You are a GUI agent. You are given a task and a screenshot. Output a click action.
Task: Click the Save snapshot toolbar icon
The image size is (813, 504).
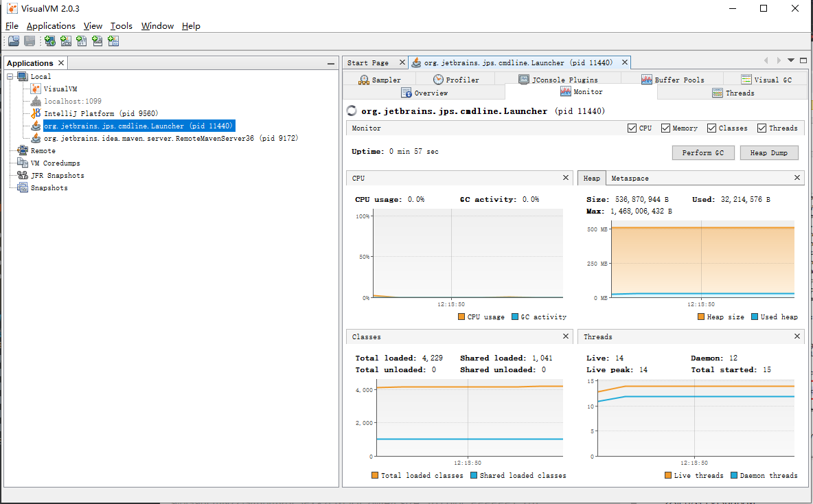(x=30, y=41)
